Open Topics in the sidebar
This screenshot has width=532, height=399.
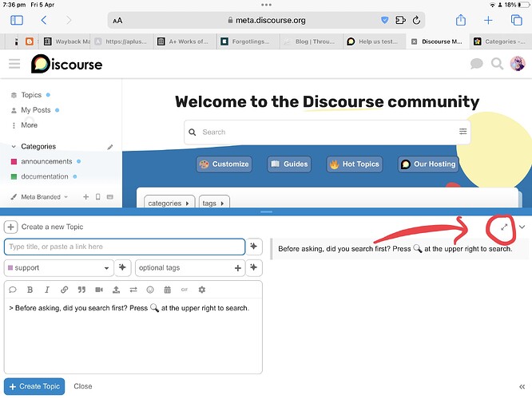pos(31,95)
